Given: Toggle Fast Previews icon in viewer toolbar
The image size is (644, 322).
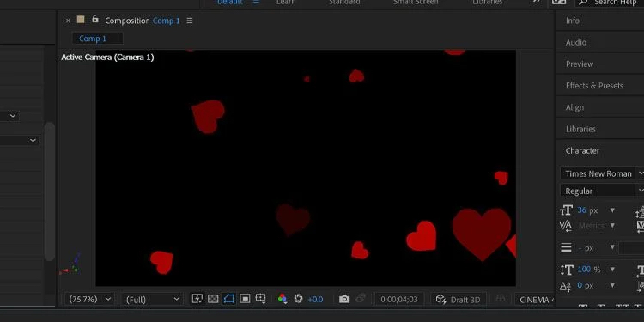Looking at the screenshot, I should [x=197, y=299].
